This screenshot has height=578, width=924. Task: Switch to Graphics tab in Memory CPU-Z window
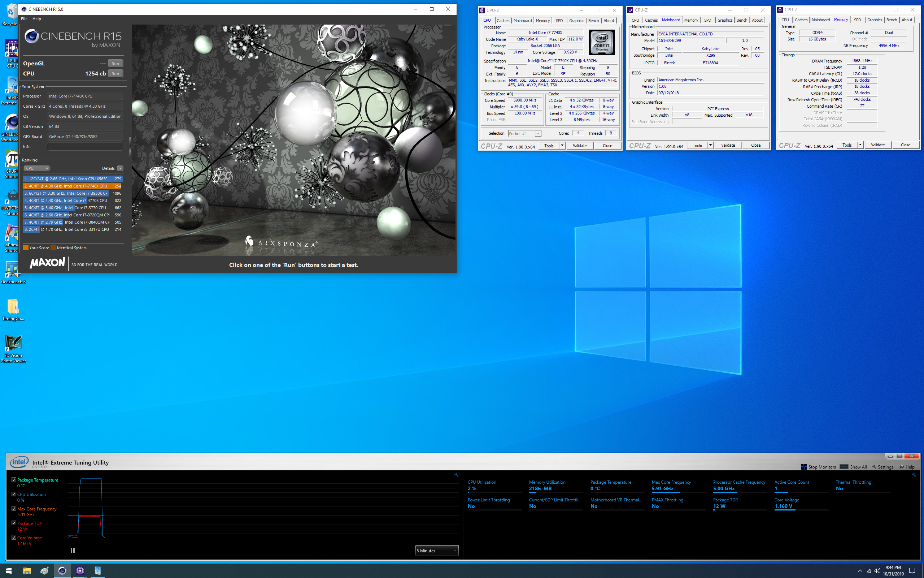(874, 20)
